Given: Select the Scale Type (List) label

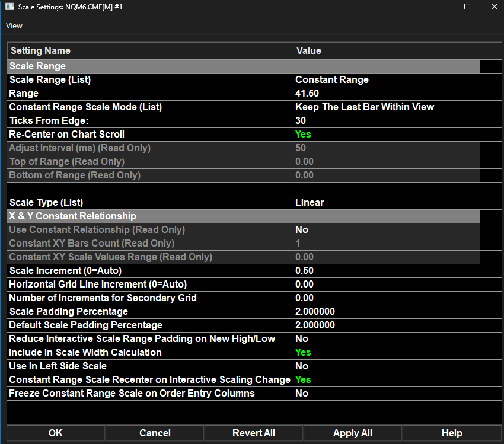Looking at the screenshot, I should [x=46, y=202].
